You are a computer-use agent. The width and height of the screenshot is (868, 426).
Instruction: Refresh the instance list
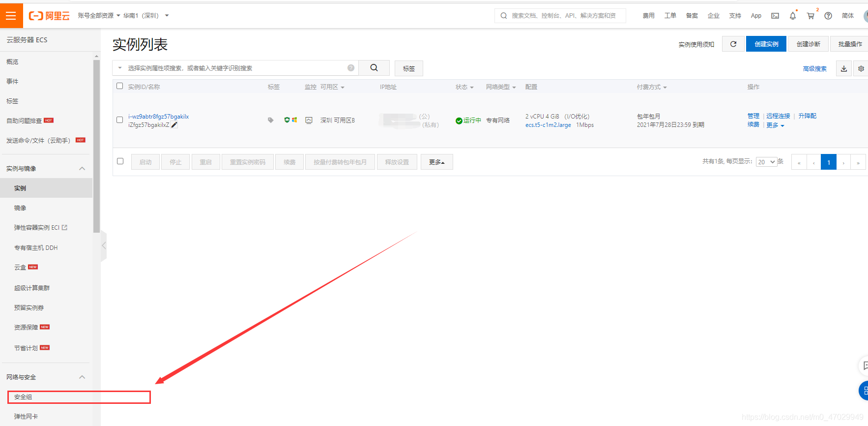coord(733,44)
